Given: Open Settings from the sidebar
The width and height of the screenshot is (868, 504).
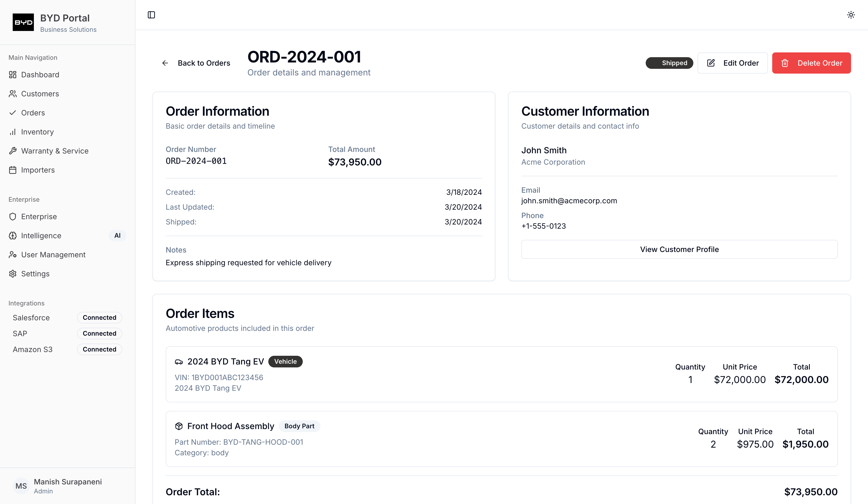Looking at the screenshot, I should 67,273.
